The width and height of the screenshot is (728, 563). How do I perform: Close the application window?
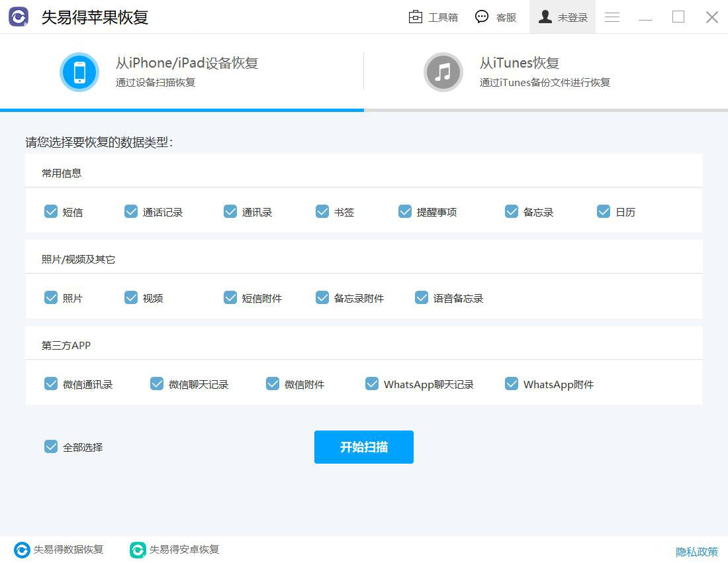click(711, 17)
